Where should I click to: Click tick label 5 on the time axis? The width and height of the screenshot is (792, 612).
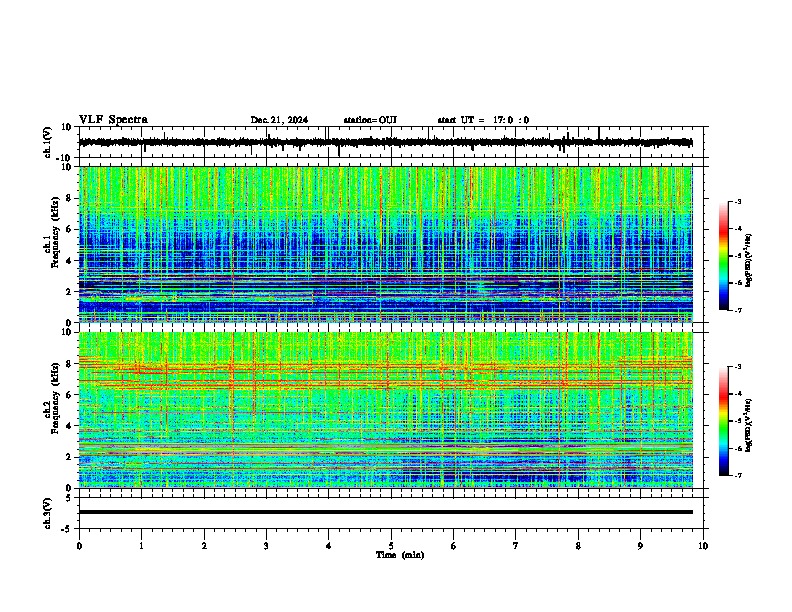point(391,546)
